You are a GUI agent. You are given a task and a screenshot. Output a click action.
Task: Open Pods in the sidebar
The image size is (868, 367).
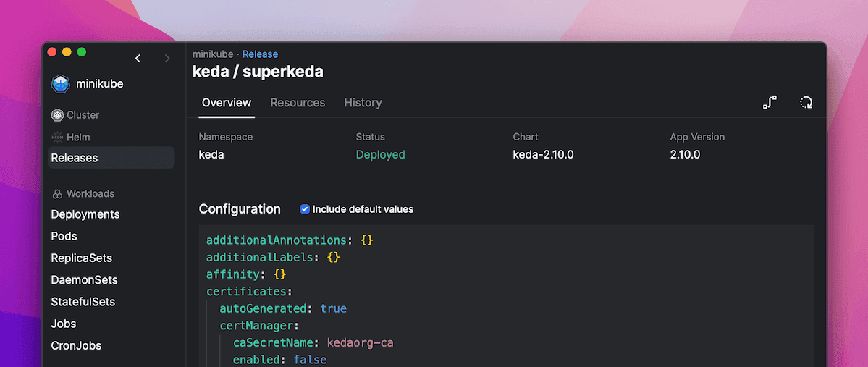click(64, 236)
